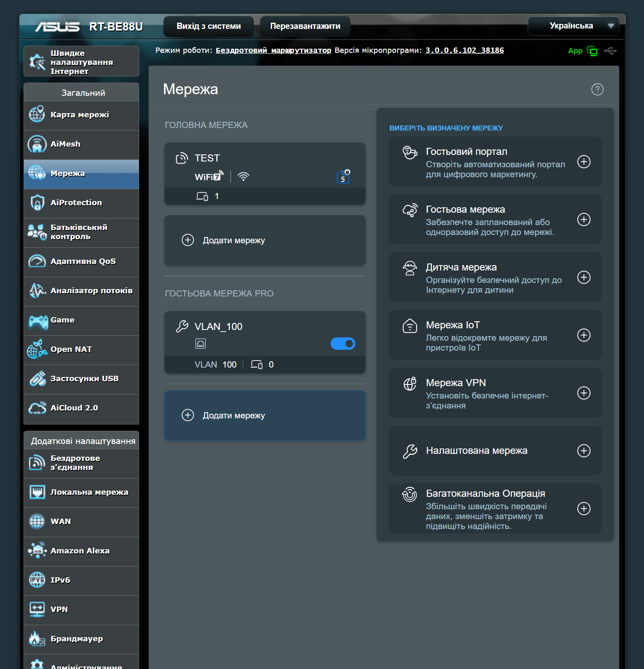This screenshot has width=644, height=669.
Task: Click the Гостьовий портал hotspot icon
Action: (x=410, y=152)
